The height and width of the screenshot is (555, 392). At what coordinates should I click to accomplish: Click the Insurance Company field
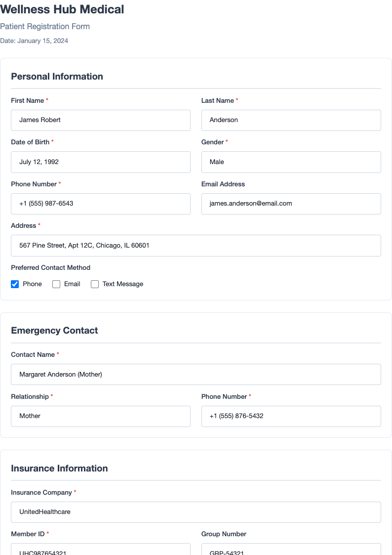pos(196,512)
